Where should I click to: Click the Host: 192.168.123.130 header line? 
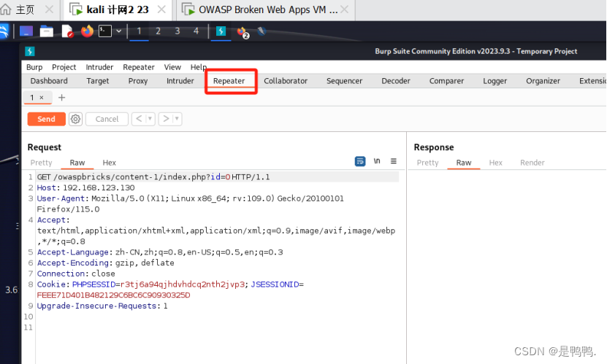(x=86, y=187)
